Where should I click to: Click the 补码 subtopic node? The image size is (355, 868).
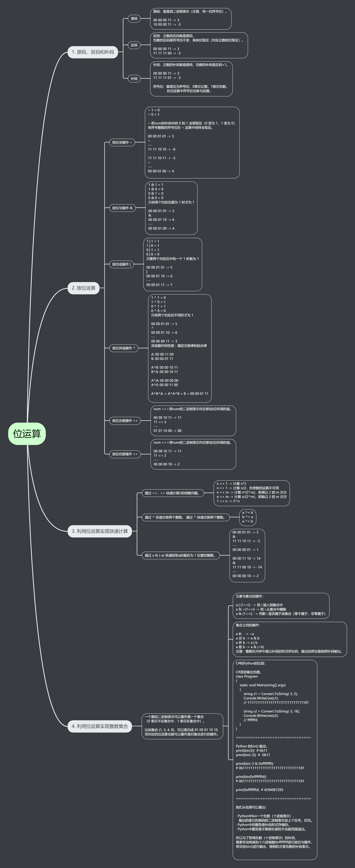(x=134, y=79)
